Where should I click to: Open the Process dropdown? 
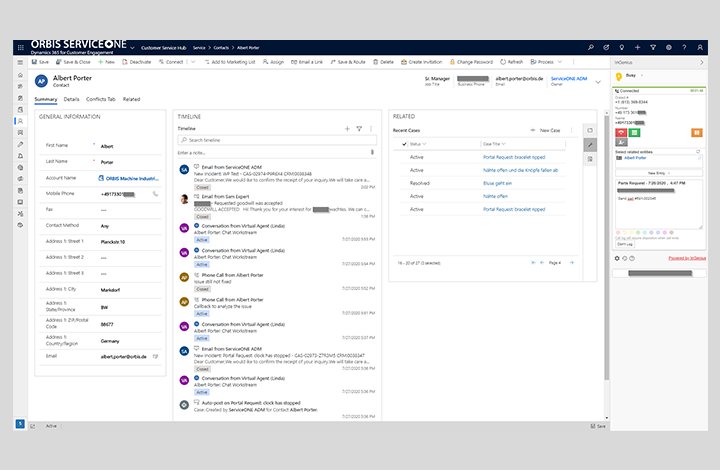(546, 62)
